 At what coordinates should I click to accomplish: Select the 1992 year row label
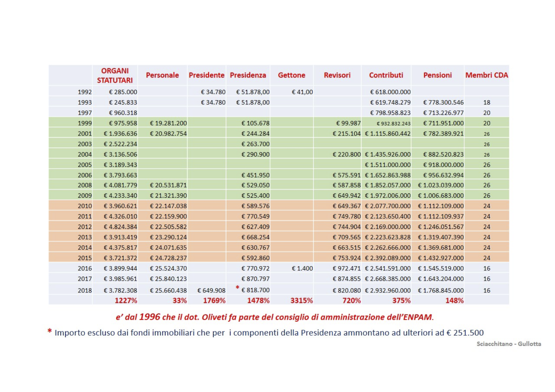click(85, 92)
